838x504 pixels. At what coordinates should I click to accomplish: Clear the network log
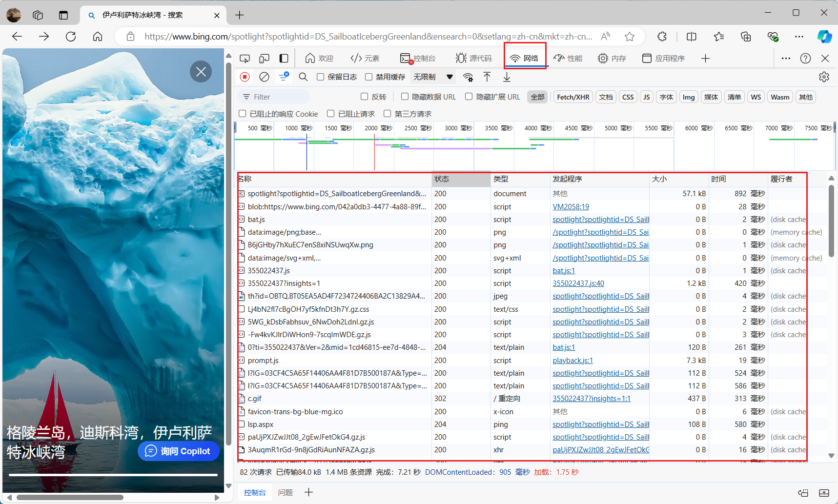click(264, 77)
